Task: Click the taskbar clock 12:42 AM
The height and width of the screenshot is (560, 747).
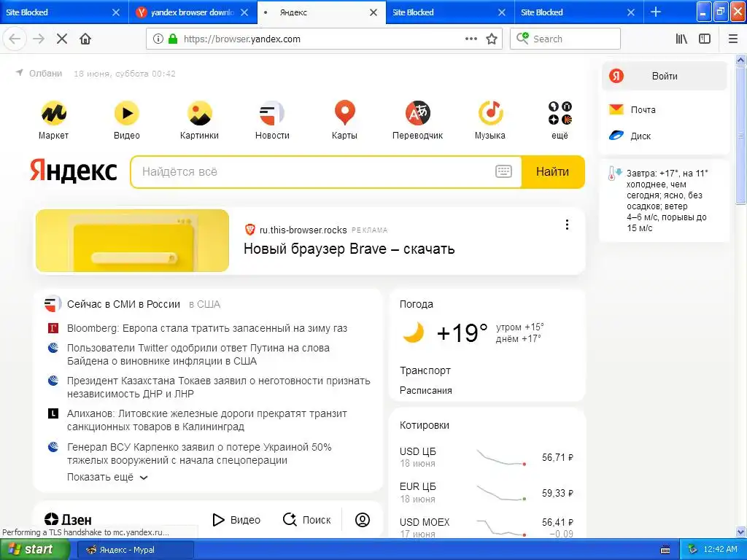Action: click(x=720, y=550)
